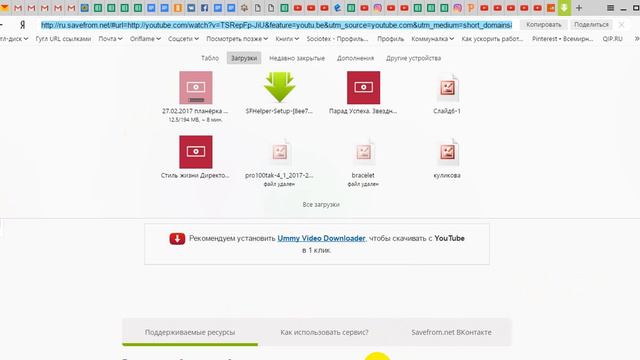Viewport: 640px width, 360px height.
Task: Click the selected URL in the address bar
Action: point(276,25)
